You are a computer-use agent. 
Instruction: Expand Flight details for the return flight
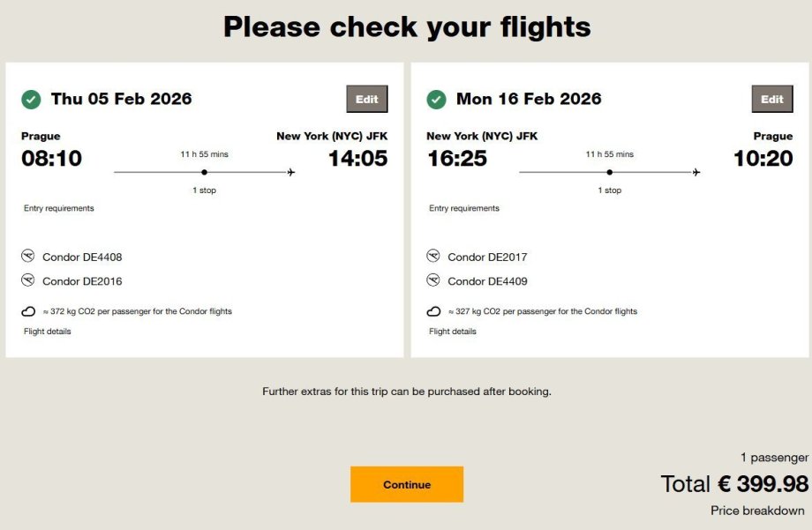click(x=453, y=332)
